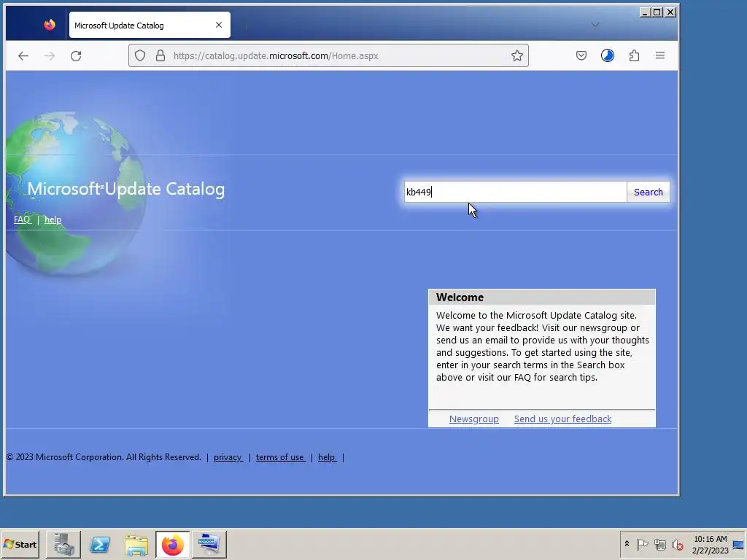747x560 pixels.
Task: Go back using the browser back arrow
Action: point(23,55)
